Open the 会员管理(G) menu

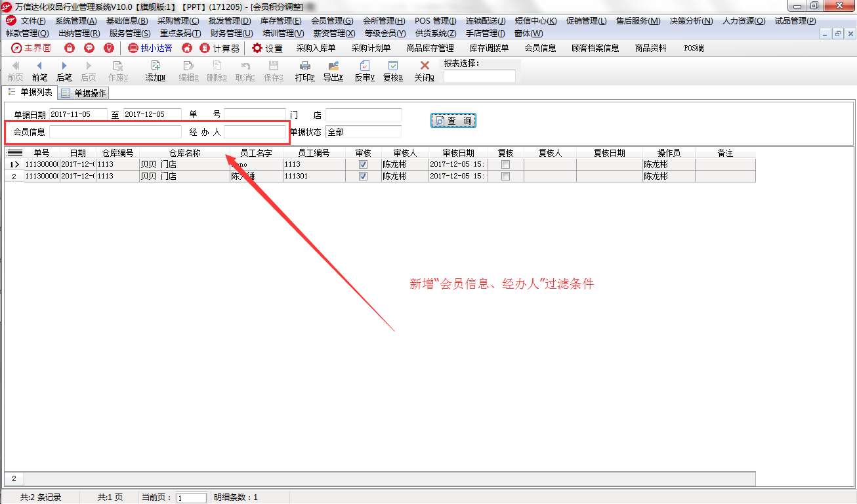[332, 21]
